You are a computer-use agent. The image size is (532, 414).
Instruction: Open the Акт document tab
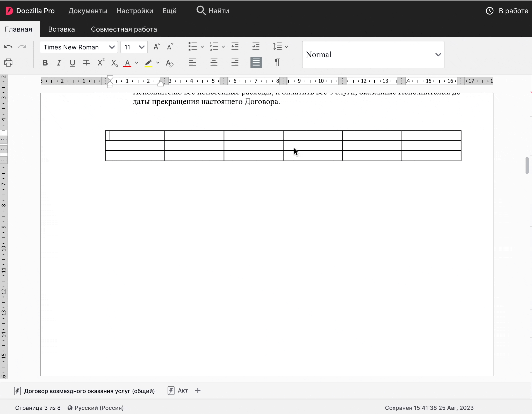point(178,391)
